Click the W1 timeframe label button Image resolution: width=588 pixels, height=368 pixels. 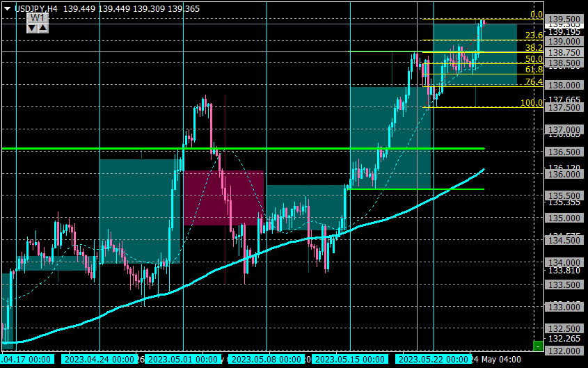[38, 17]
